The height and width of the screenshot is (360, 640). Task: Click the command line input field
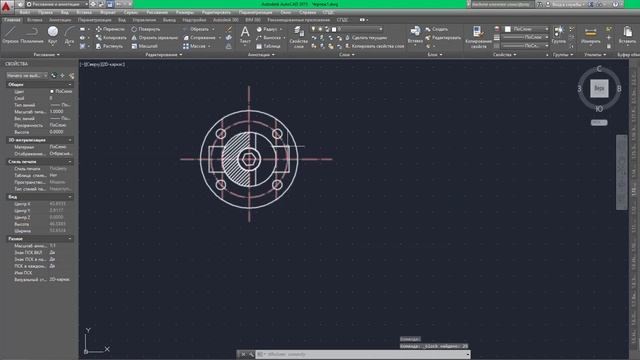363,354
